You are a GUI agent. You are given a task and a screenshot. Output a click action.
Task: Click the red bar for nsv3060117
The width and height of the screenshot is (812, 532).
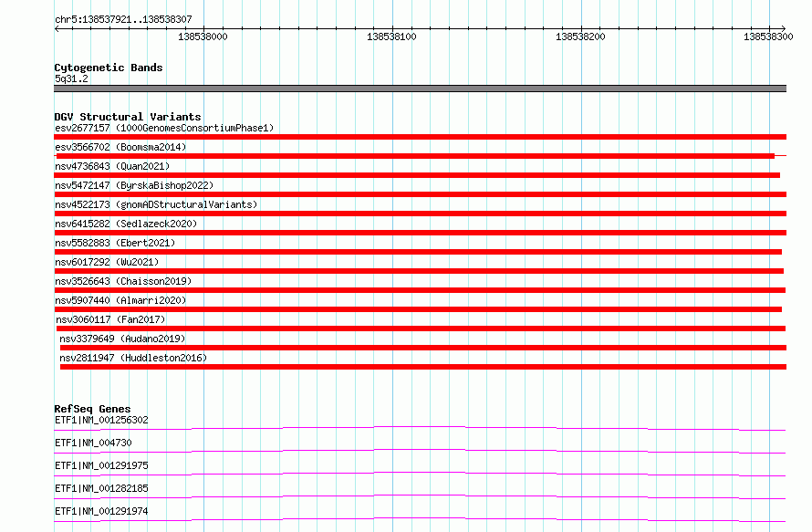[x=421, y=329]
